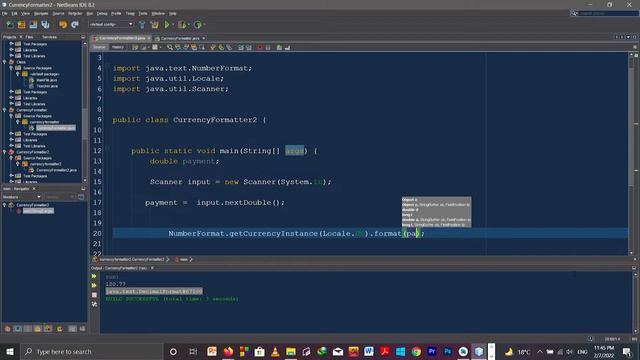
Task: Run the project with the green play icon
Action: 167,25
